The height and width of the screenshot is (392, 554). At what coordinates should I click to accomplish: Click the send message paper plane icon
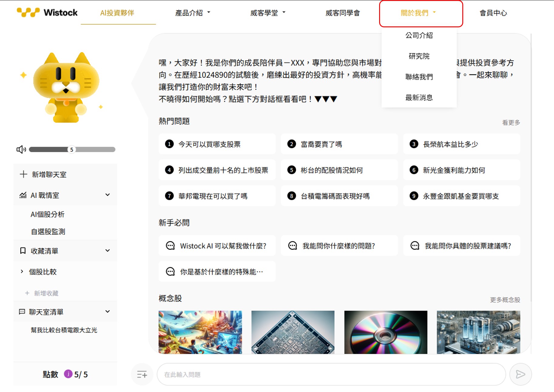(x=520, y=374)
